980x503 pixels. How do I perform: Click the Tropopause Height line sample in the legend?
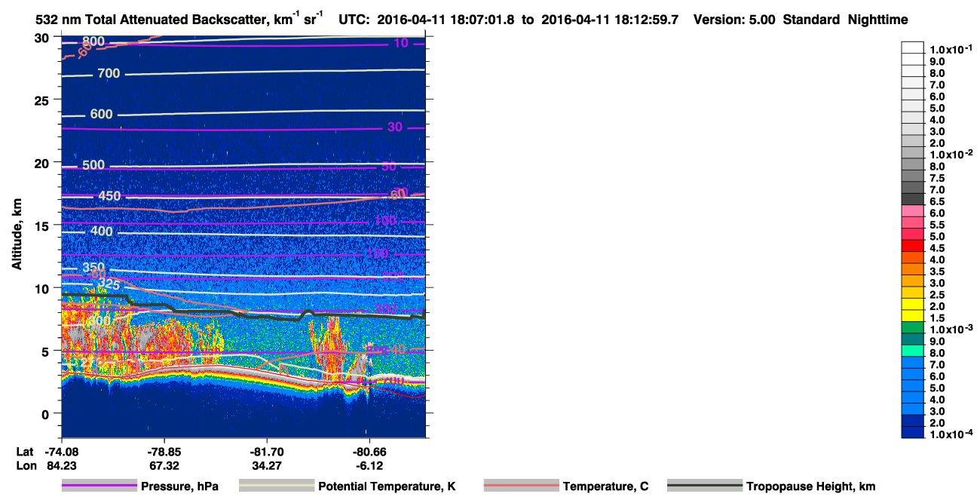tap(704, 486)
